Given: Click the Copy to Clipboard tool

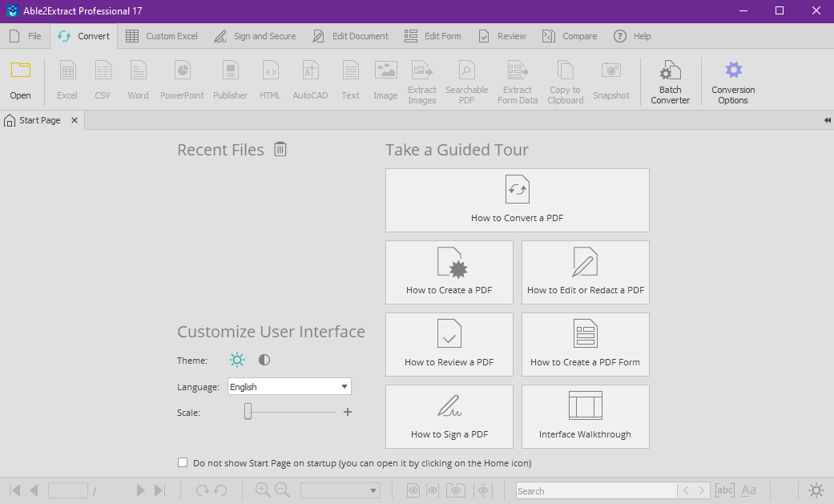Looking at the screenshot, I should point(566,82).
